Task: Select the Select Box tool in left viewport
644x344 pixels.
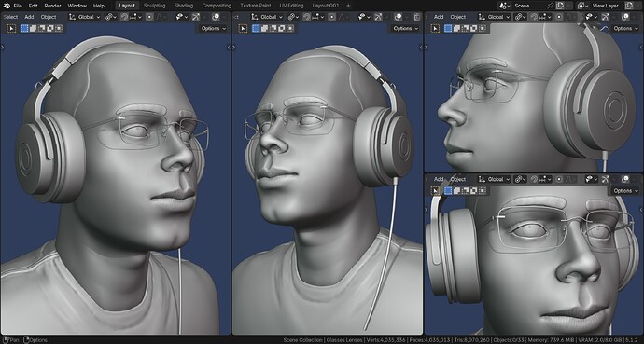Action: [x=11, y=28]
